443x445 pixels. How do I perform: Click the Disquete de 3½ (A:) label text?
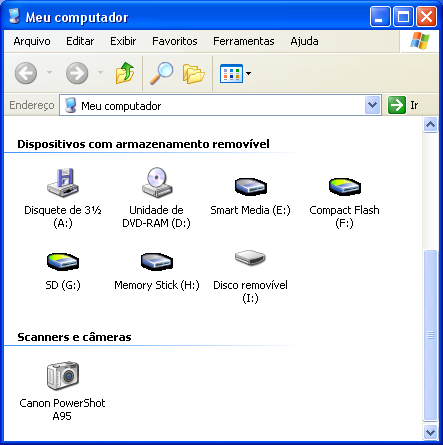(63, 216)
